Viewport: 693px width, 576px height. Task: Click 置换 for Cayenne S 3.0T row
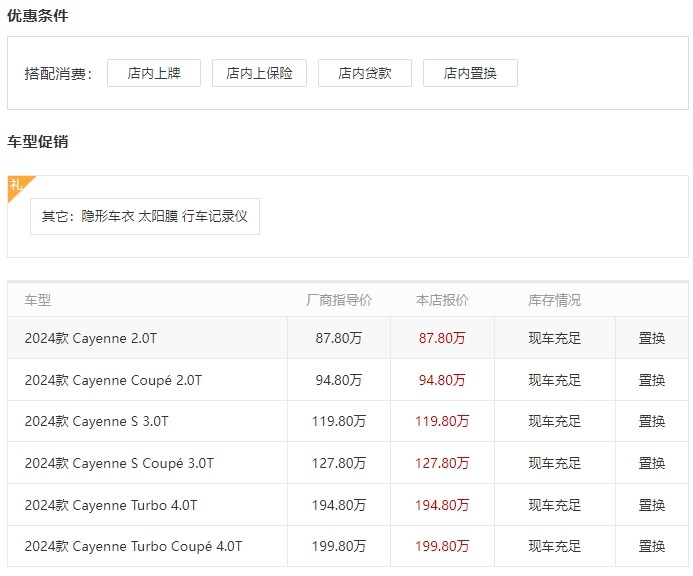(x=652, y=421)
